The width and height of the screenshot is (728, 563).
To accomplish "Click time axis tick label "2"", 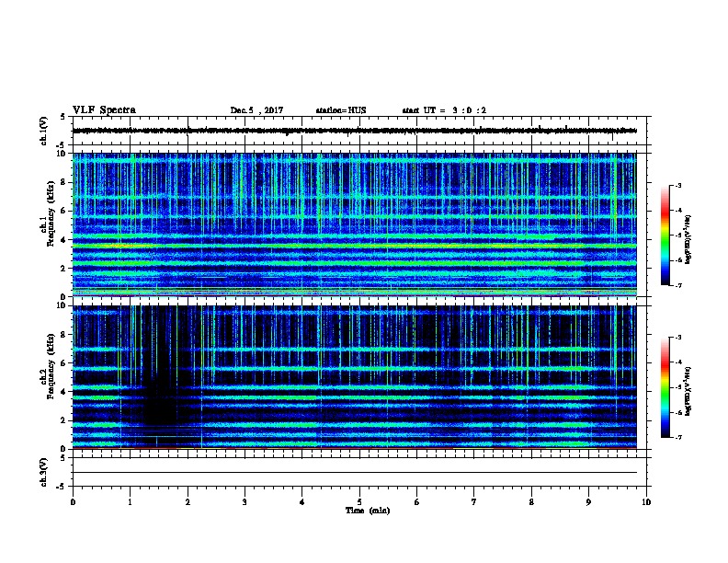I will [x=188, y=502].
